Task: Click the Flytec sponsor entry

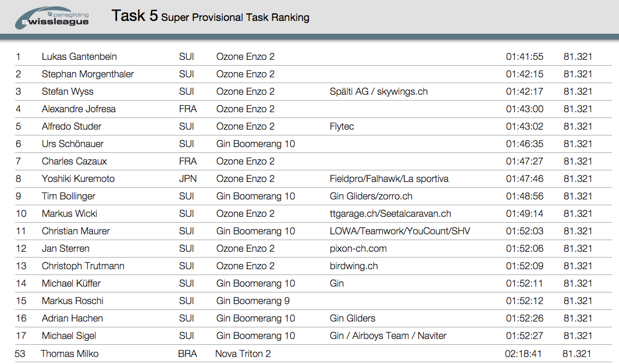Action: (342, 127)
